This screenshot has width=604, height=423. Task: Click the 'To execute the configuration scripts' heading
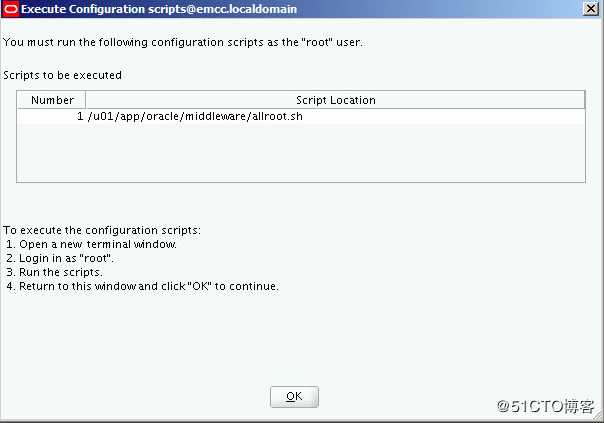coord(102,230)
